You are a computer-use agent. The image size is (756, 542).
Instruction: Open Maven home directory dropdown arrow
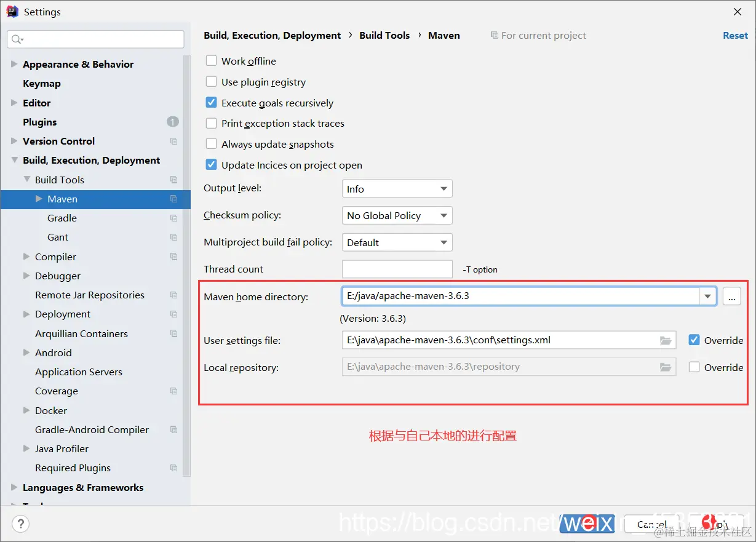708,297
